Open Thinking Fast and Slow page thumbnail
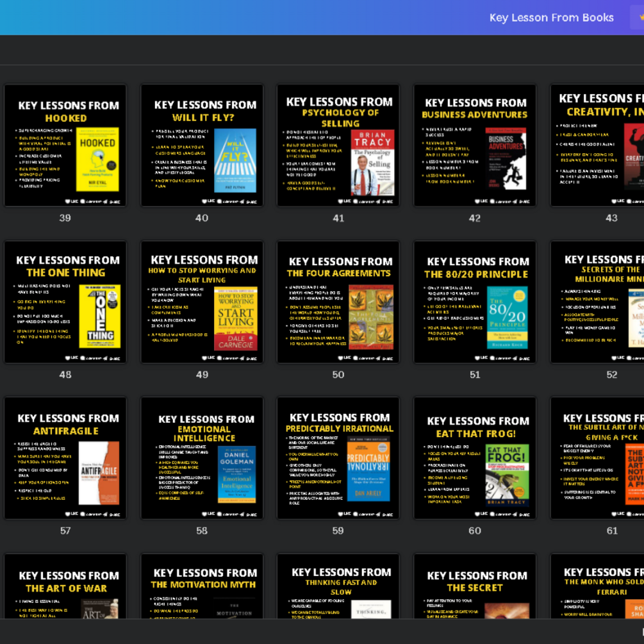The height and width of the screenshot is (644, 644). (338, 586)
